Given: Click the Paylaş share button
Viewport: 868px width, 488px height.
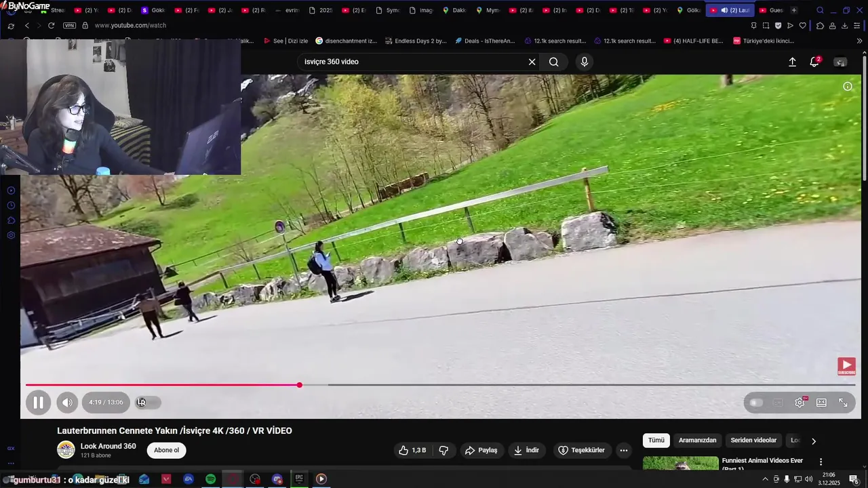Looking at the screenshot, I should [482, 450].
